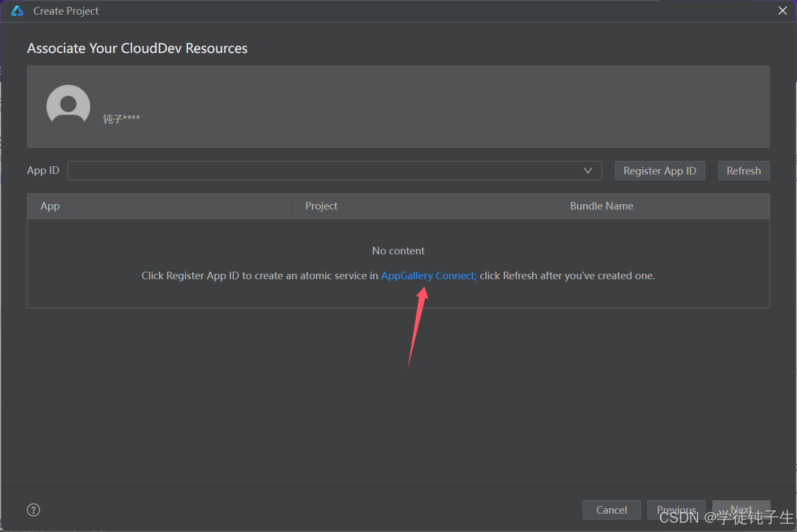The image size is (797, 532).
Task: Click the Create Project window title
Action: (x=66, y=11)
